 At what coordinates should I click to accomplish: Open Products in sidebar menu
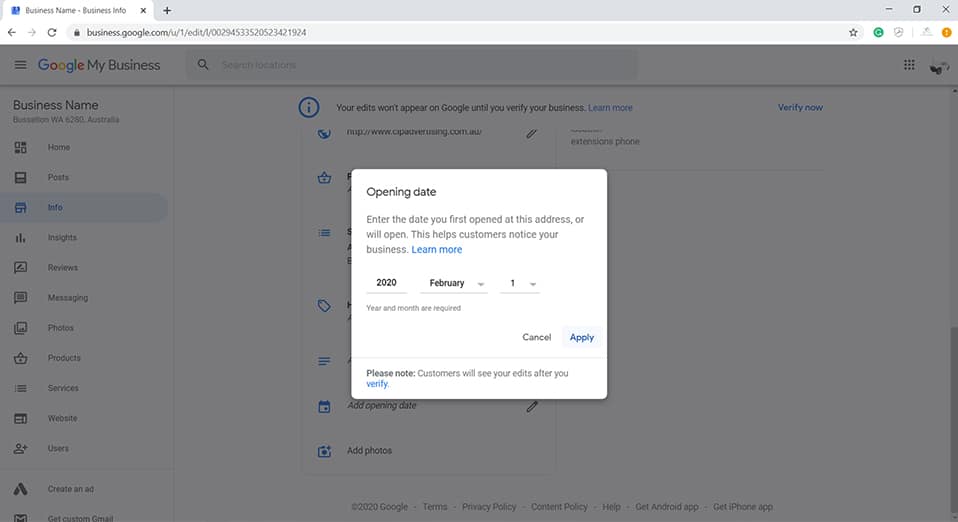(x=64, y=358)
